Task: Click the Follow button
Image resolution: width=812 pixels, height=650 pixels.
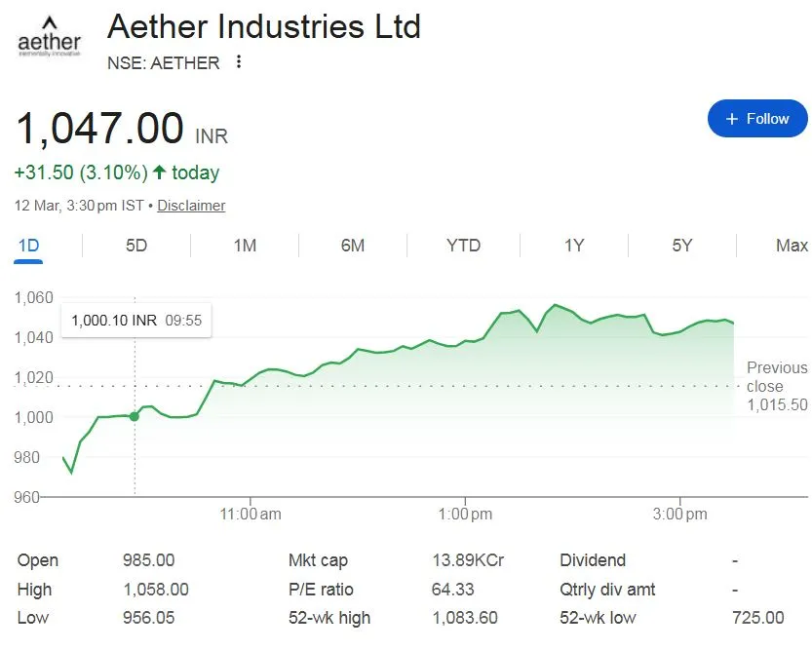Action: click(x=757, y=119)
